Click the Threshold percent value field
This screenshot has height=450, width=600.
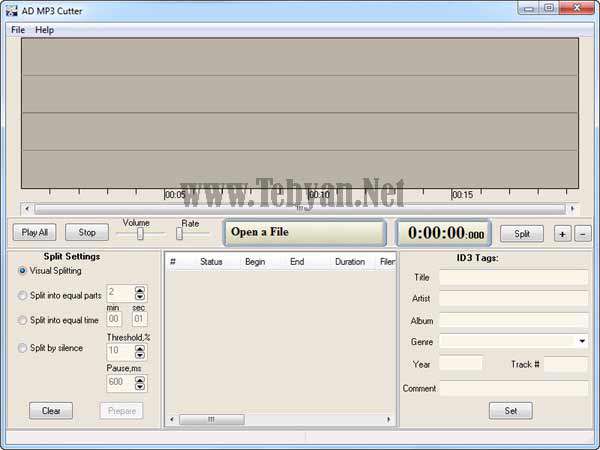(x=120, y=352)
